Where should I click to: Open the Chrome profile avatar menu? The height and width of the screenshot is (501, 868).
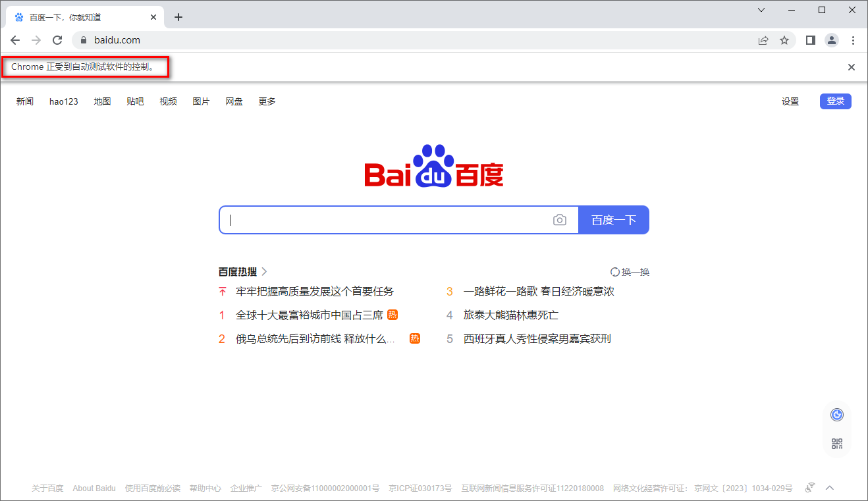coord(832,40)
